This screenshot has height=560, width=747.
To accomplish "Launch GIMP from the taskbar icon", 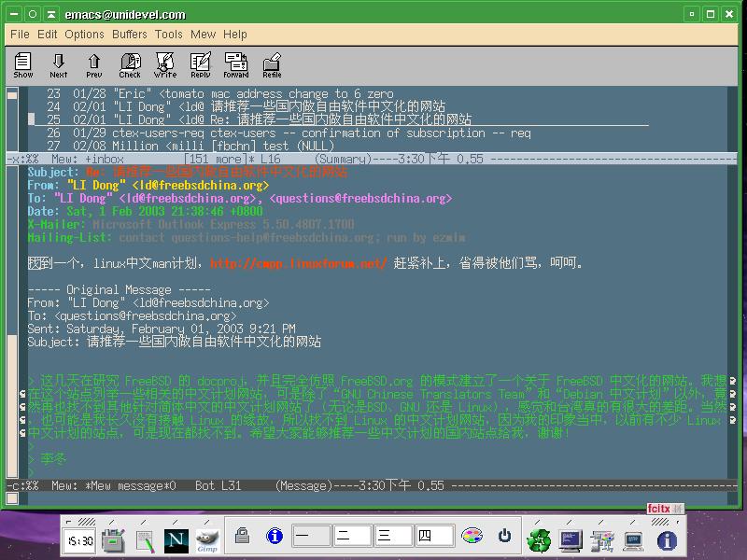I will [207, 539].
